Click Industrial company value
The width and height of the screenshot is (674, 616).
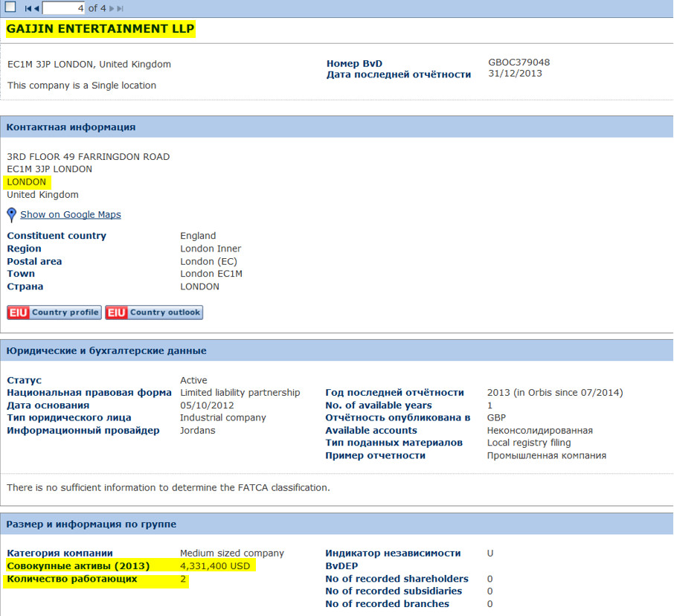pos(222,418)
